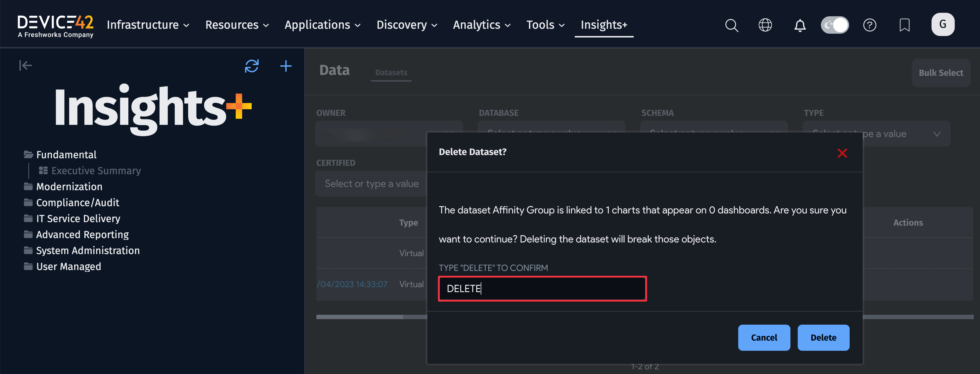This screenshot has height=374, width=980.
Task: Open the help question mark icon
Action: point(870,25)
